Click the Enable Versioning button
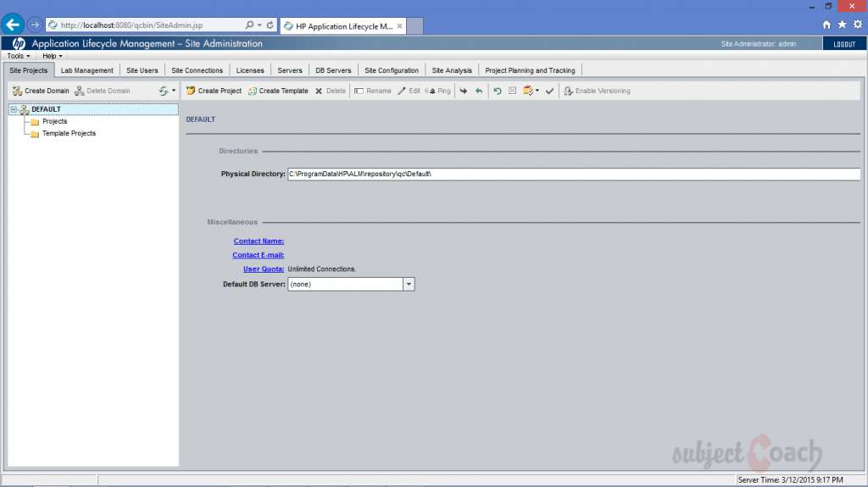868x487 pixels. coord(597,91)
